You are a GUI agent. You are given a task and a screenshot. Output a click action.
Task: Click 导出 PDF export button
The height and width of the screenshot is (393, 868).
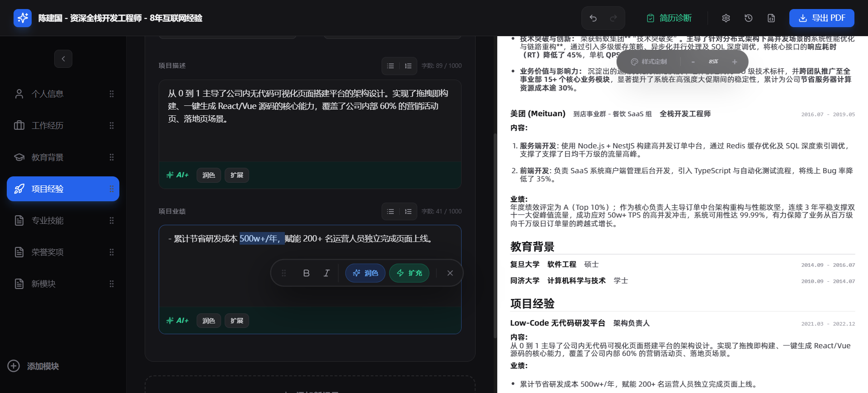[822, 18]
